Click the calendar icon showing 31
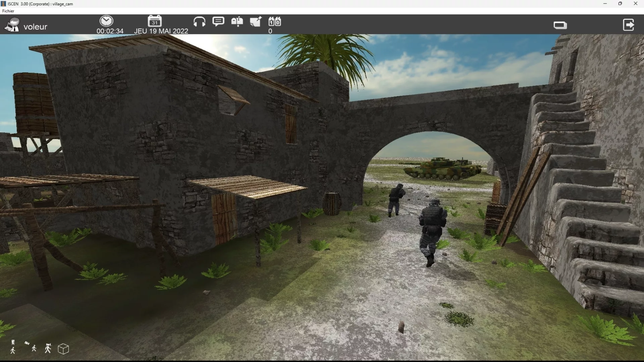The width and height of the screenshot is (644, 362). click(155, 21)
